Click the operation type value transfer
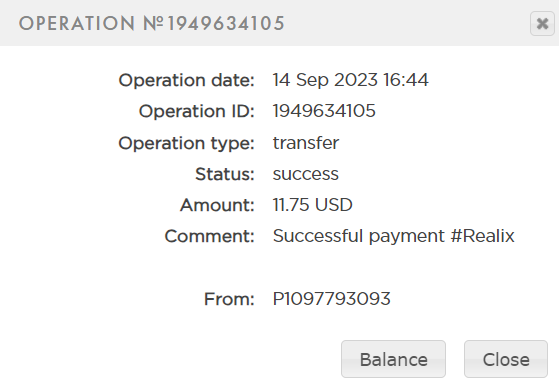 click(x=306, y=143)
